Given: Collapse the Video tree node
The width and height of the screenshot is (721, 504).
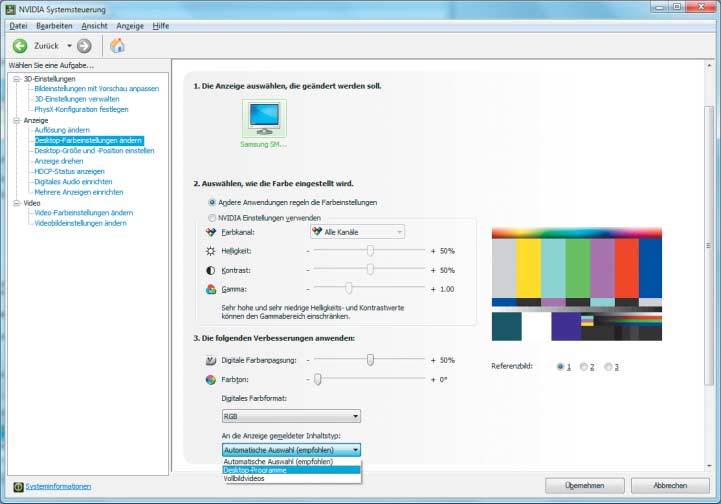Looking at the screenshot, I should pyautogui.click(x=17, y=203).
